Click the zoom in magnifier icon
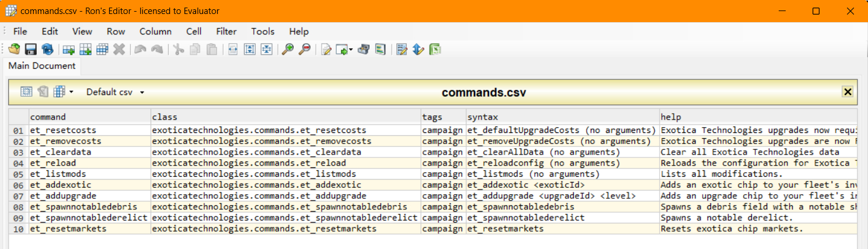 [x=287, y=50]
